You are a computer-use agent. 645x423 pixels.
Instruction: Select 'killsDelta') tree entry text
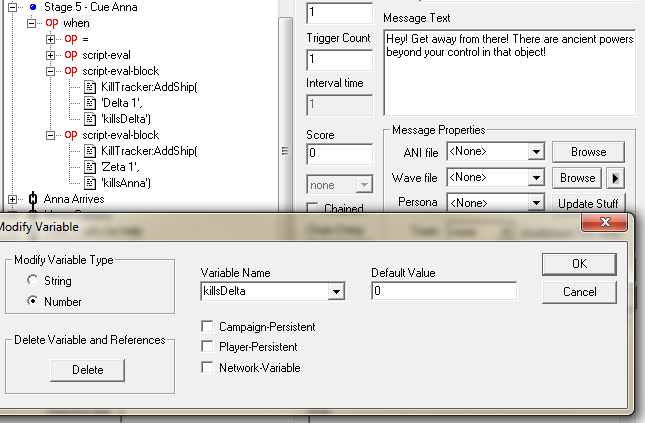click(x=126, y=119)
